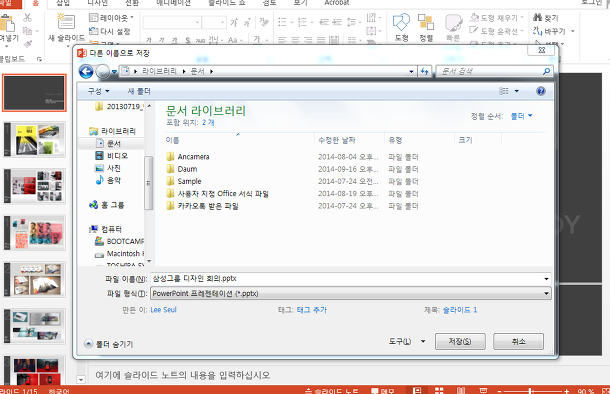Screen dimensions: 610x394
Task: Click the Format Painter brush icon
Action: (x=27, y=44)
